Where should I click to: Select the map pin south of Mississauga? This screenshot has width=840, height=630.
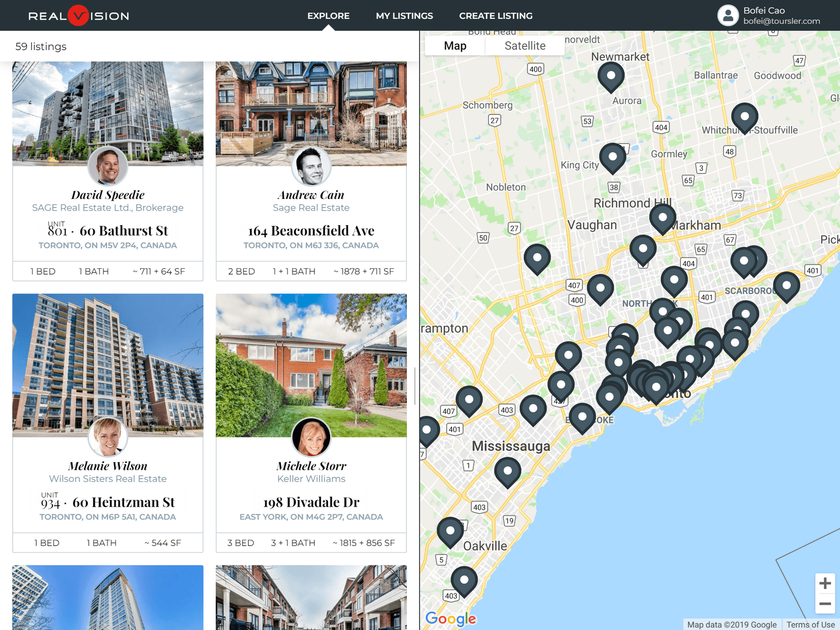(x=507, y=471)
